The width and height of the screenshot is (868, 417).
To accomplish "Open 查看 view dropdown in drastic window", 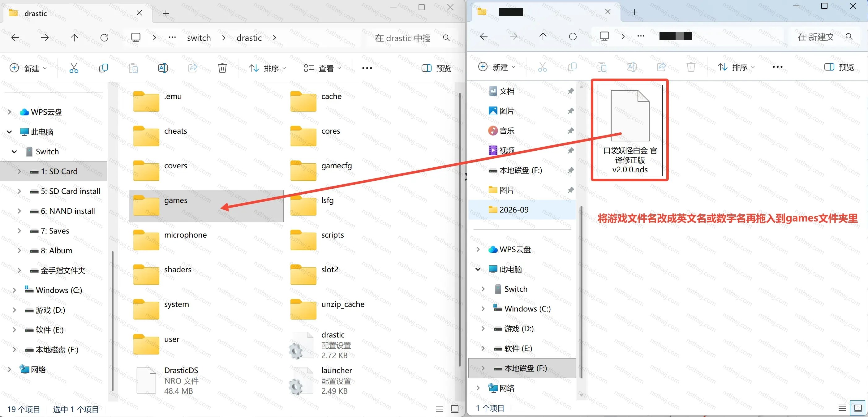I will 322,68.
